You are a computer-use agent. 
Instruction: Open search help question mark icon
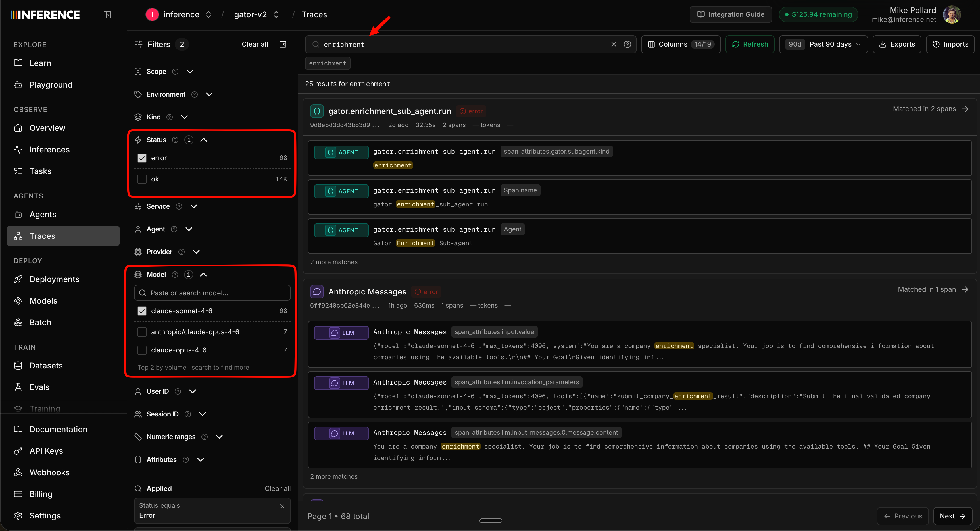[628, 45]
